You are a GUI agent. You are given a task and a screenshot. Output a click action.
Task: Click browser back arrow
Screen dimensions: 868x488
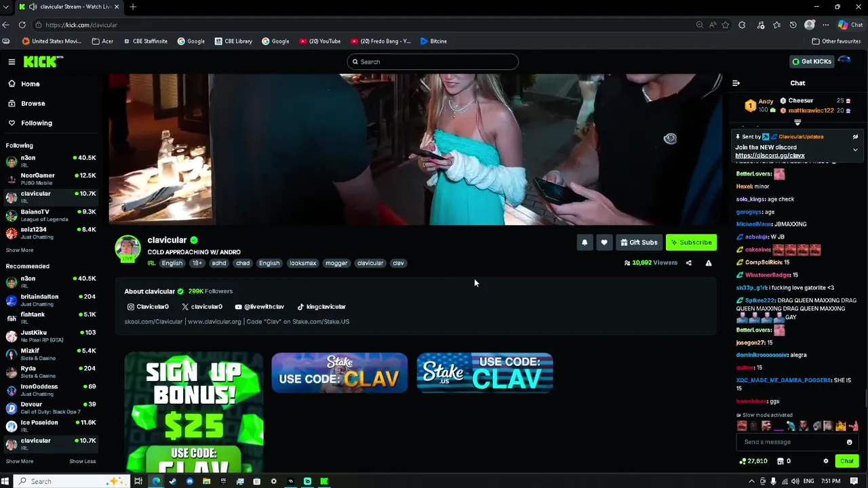click(5, 25)
